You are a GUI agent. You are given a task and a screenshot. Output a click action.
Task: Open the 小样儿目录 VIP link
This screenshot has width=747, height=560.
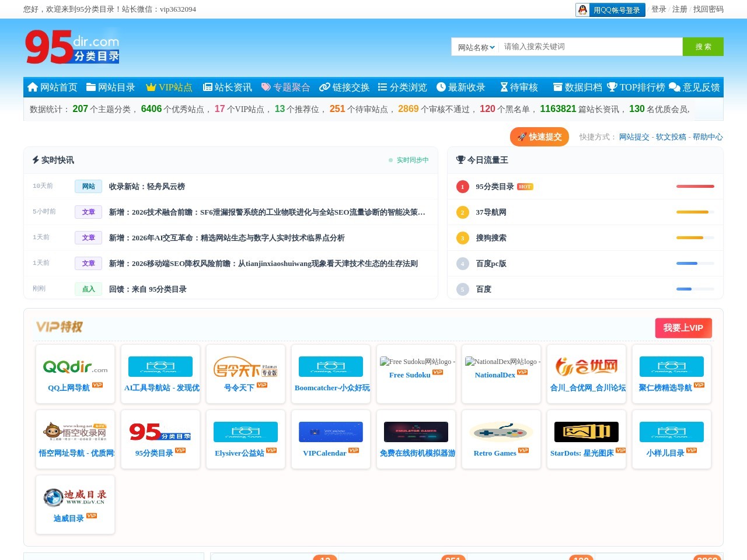(x=665, y=453)
